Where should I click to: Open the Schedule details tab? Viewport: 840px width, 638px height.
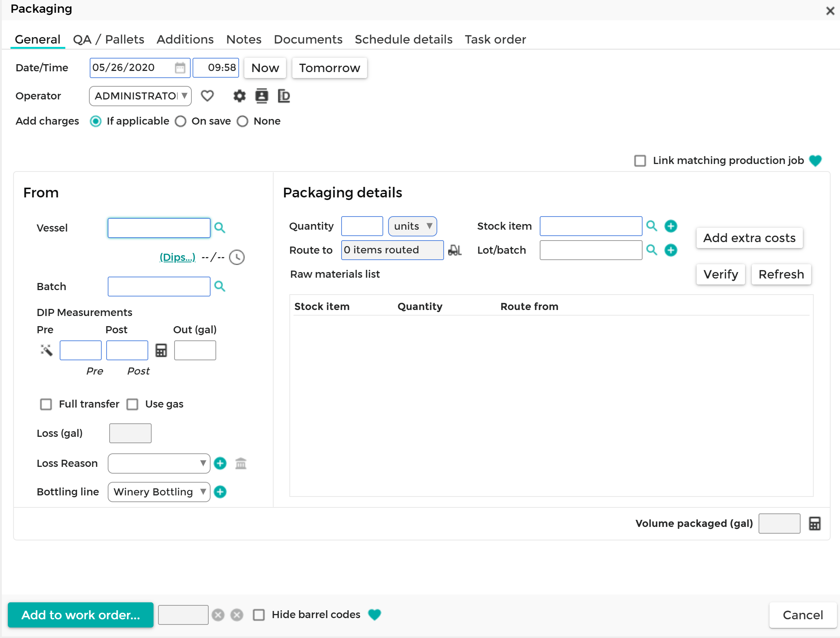tap(403, 39)
